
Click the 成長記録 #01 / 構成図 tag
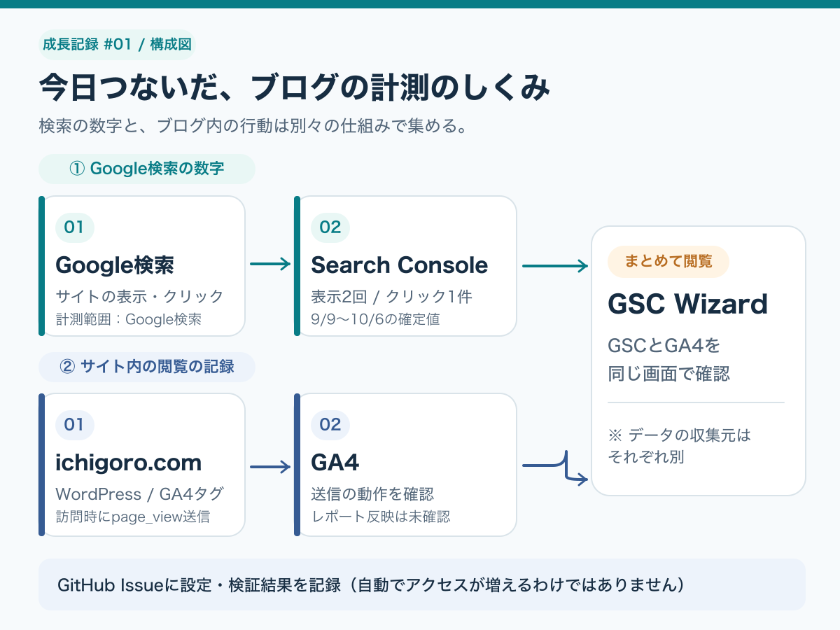pos(117,45)
